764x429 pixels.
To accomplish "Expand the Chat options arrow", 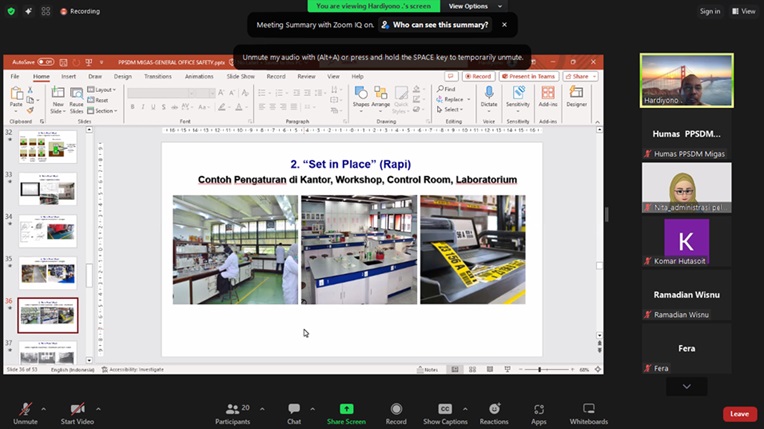I will point(312,409).
